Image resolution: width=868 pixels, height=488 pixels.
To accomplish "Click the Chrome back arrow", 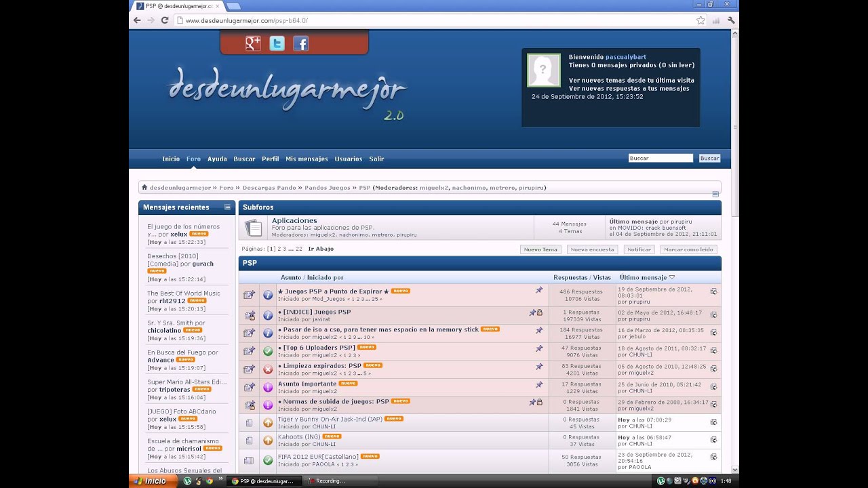I will [x=138, y=20].
